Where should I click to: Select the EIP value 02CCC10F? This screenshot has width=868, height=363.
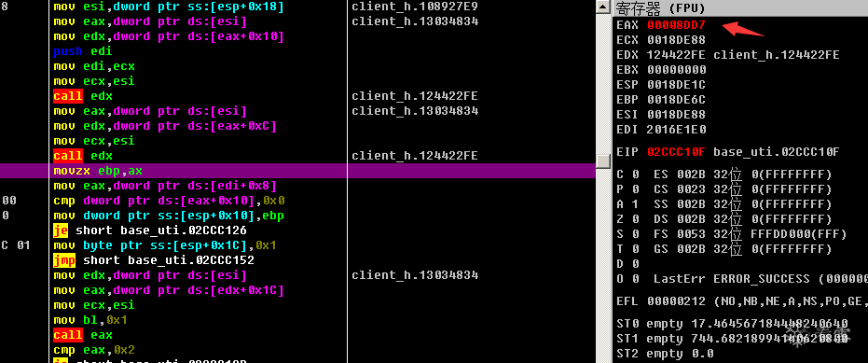(x=677, y=152)
